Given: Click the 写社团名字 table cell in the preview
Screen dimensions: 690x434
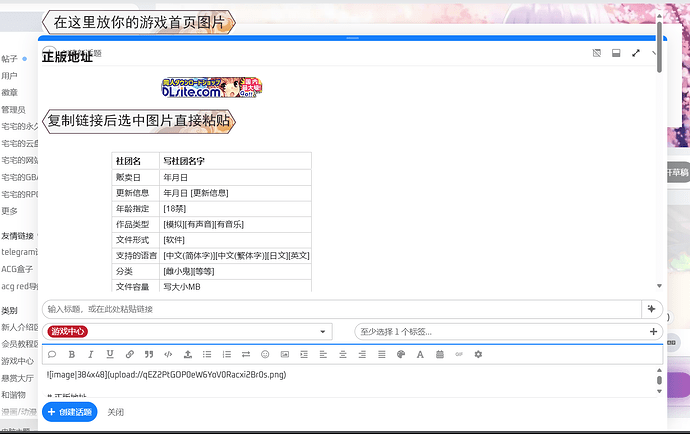Looking at the screenshot, I should [x=235, y=161].
